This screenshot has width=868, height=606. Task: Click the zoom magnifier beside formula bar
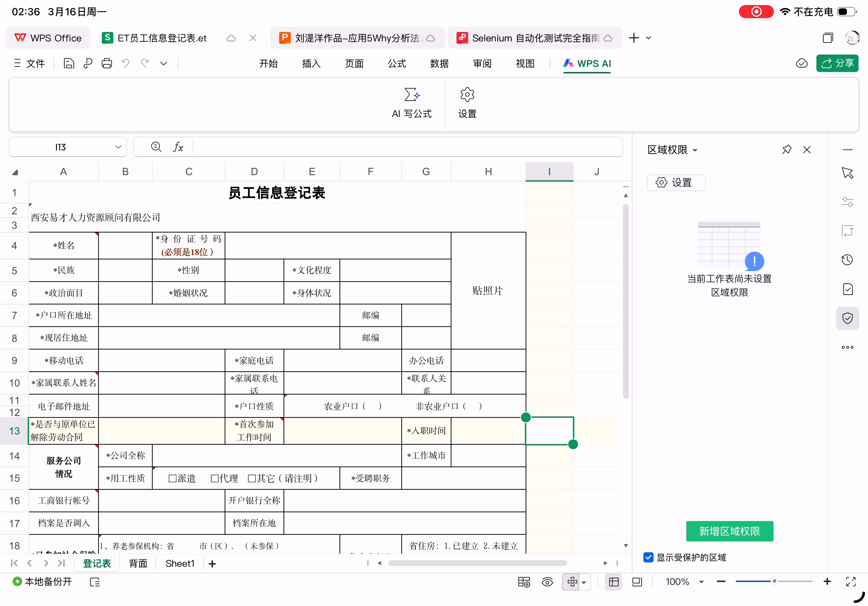click(156, 146)
